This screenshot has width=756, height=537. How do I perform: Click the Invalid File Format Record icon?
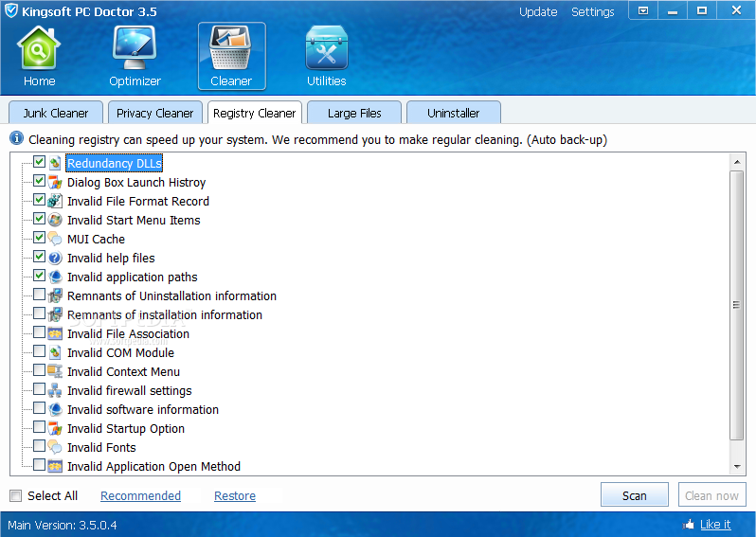click(x=55, y=201)
